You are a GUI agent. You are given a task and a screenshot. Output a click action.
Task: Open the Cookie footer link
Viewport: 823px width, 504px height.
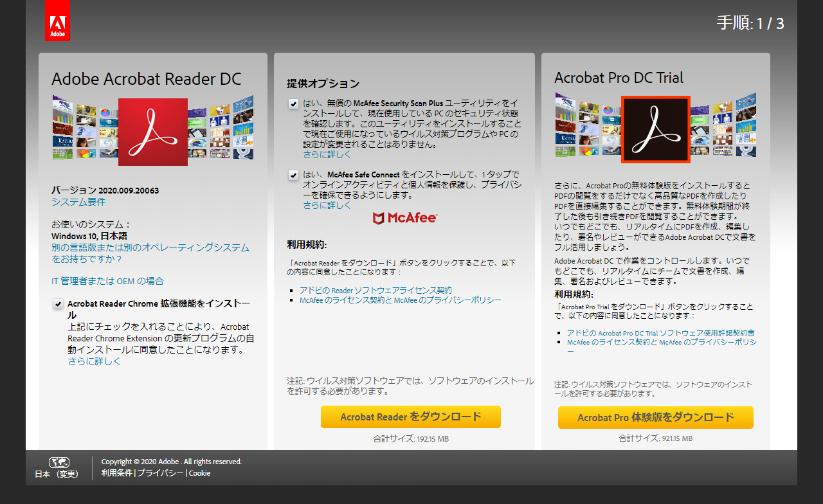pos(199,473)
